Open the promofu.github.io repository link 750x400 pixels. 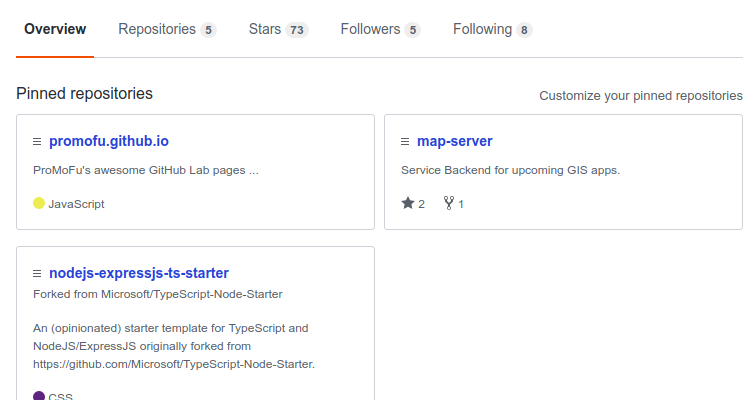pos(109,141)
